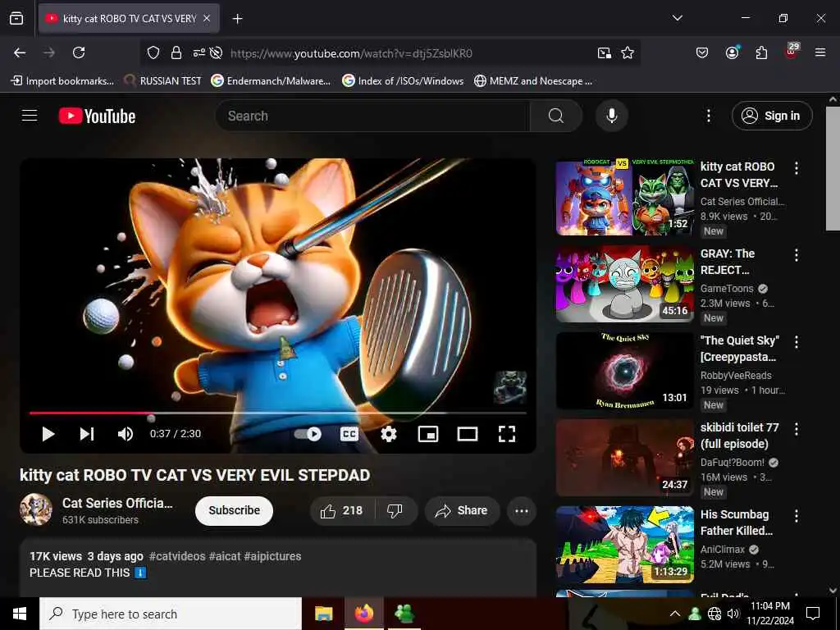Open the #aipictures hashtag
This screenshot has height=630, width=840.
272,556
